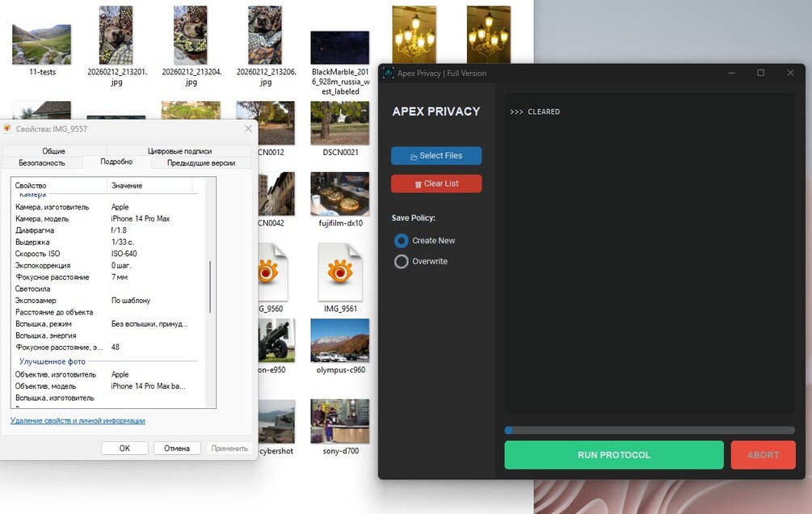Image resolution: width=812 pixels, height=514 pixels.
Task: Select the Объектив, изготовитель row
Action: pyautogui.click(x=107, y=374)
